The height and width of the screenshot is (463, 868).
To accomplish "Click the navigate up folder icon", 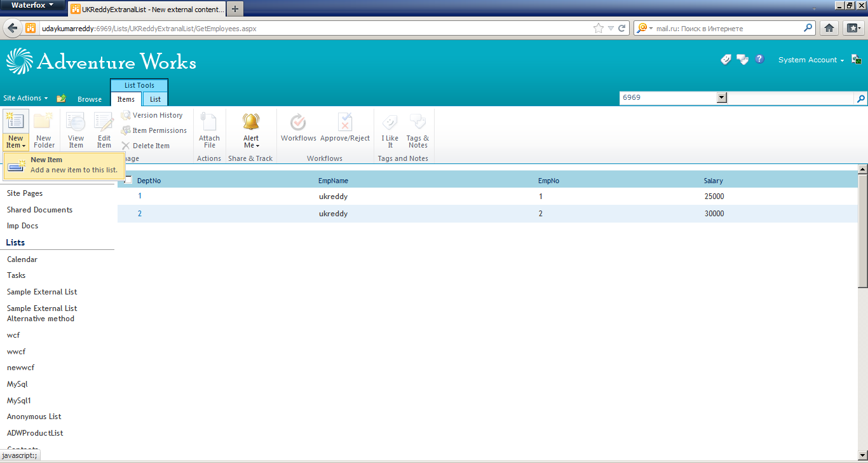I will click(x=61, y=99).
